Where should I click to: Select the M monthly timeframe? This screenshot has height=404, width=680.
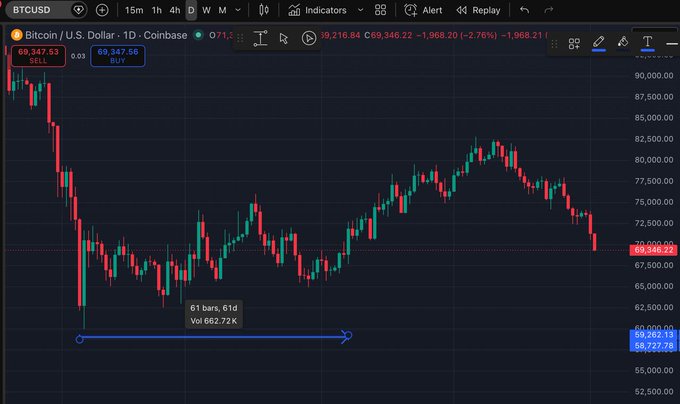[222, 10]
